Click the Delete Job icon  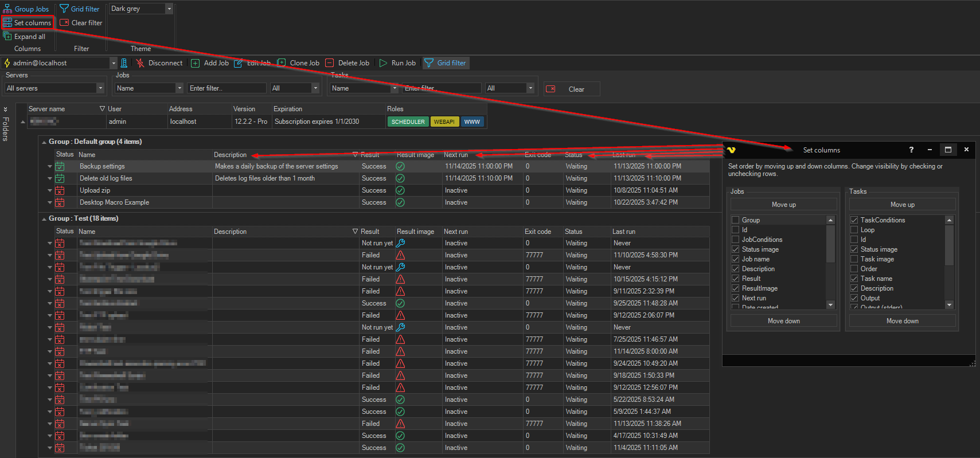[x=330, y=63]
